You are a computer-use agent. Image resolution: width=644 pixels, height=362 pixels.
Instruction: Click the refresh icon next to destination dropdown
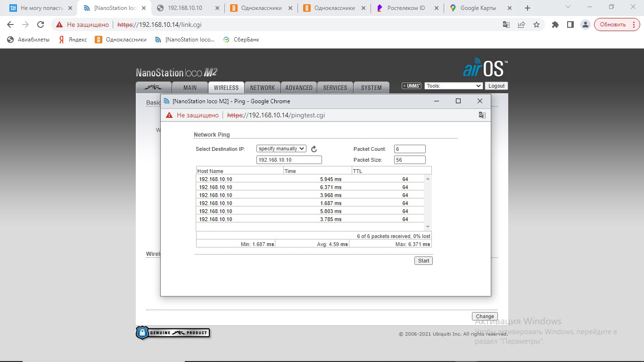click(x=314, y=149)
